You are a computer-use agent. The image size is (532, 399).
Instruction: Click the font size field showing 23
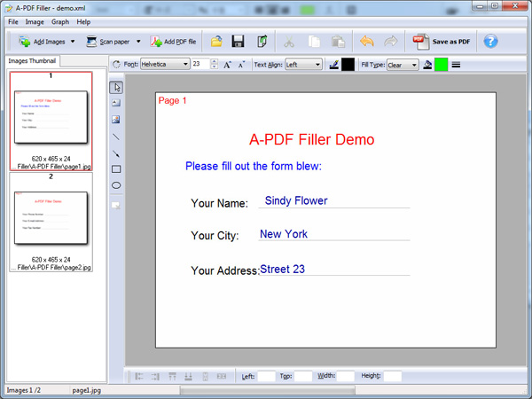click(x=200, y=64)
